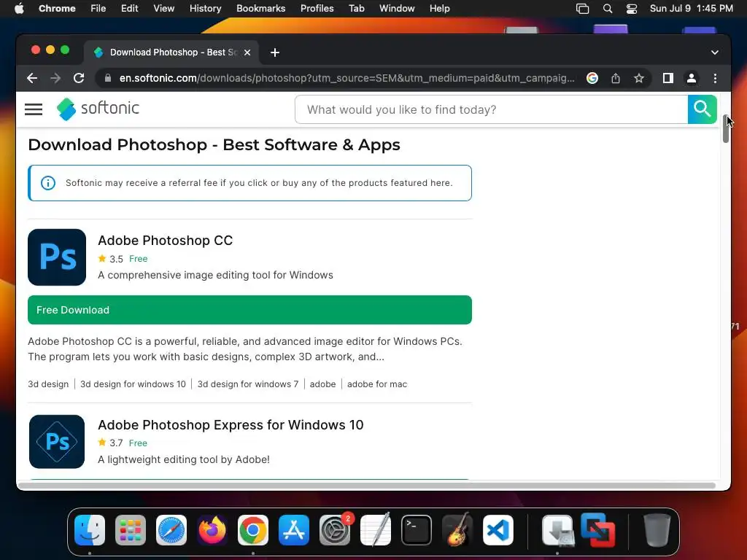Click adobe for mac tag

[x=377, y=384]
